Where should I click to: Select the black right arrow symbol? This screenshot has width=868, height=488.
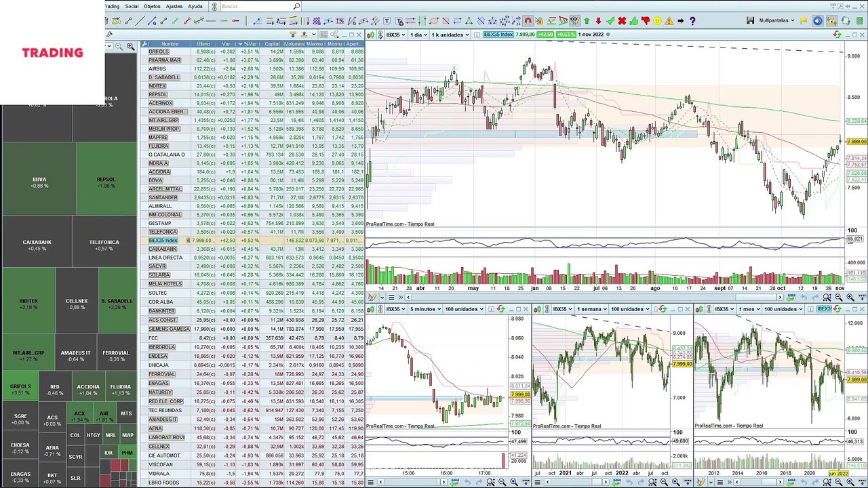click(681, 21)
